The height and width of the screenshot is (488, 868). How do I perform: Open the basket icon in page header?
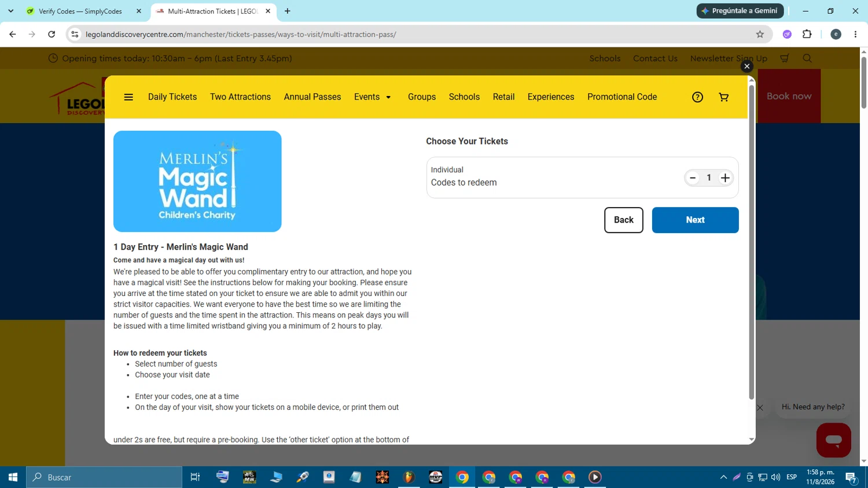click(x=785, y=58)
